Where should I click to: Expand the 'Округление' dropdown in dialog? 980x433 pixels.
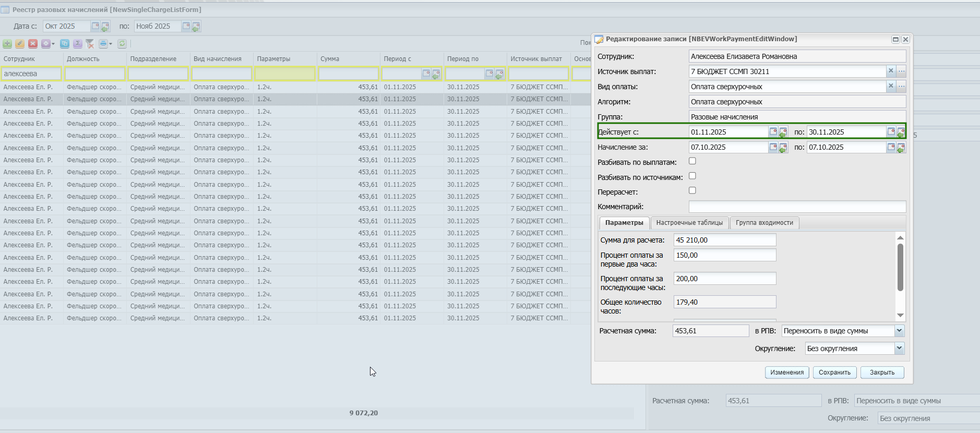coord(899,348)
